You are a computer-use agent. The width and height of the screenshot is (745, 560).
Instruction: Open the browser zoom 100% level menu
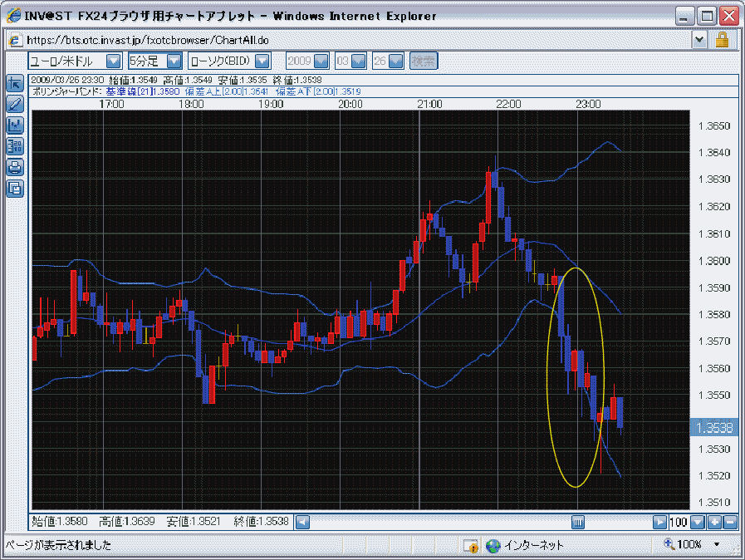tap(717, 545)
